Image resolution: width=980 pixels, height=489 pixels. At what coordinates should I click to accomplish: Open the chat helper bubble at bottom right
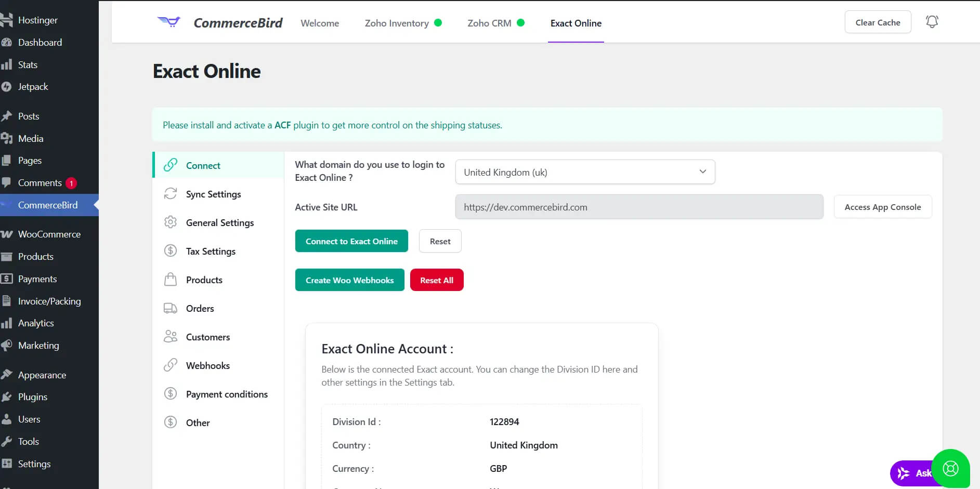pyautogui.click(x=950, y=468)
